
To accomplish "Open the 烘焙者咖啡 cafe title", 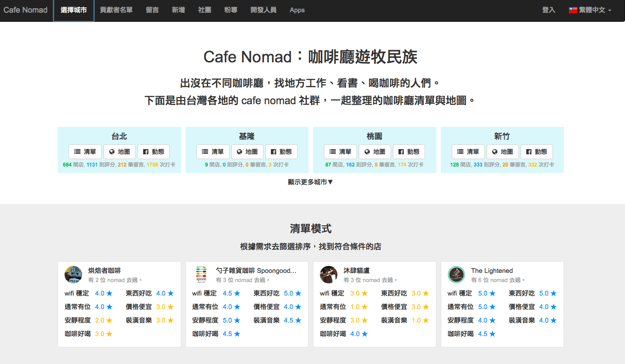I will (104, 270).
